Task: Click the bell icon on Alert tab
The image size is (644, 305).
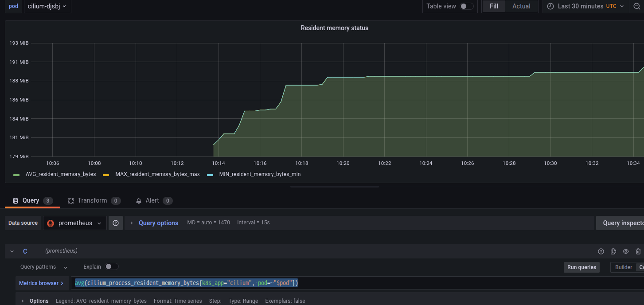Action: click(139, 201)
